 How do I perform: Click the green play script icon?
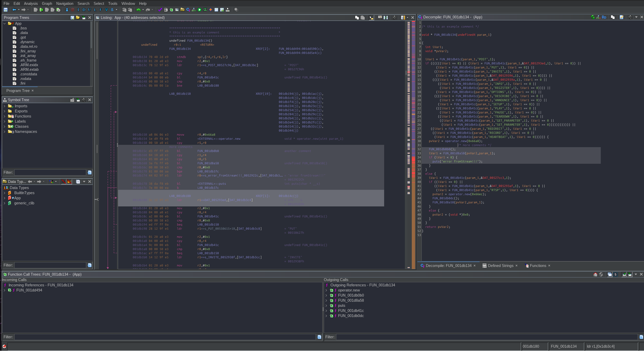(x=199, y=10)
